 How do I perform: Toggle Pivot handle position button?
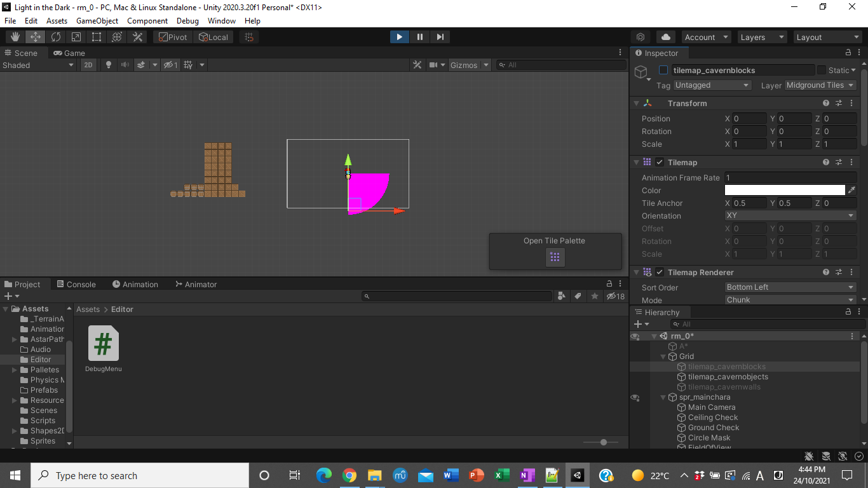tap(173, 37)
